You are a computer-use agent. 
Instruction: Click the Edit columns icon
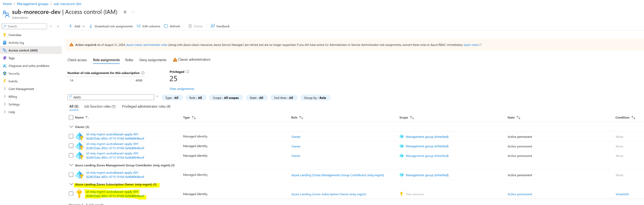point(138,26)
